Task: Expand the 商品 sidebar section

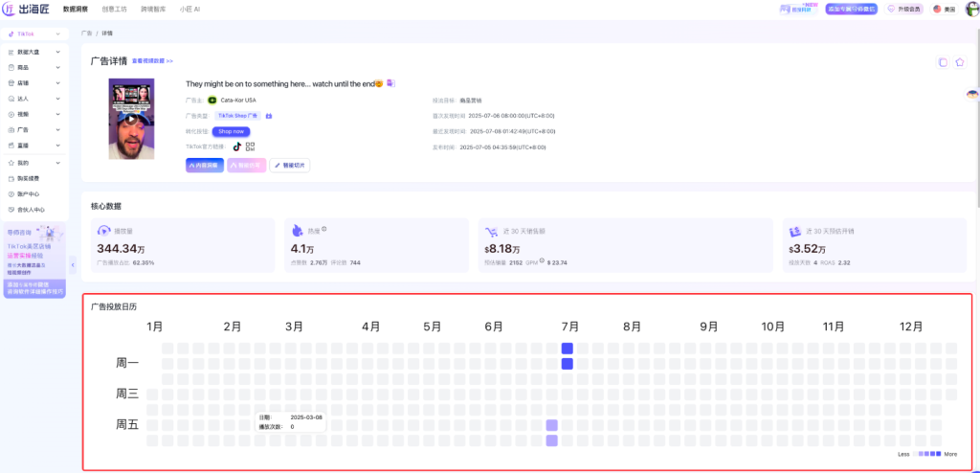Action: click(x=33, y=67)
